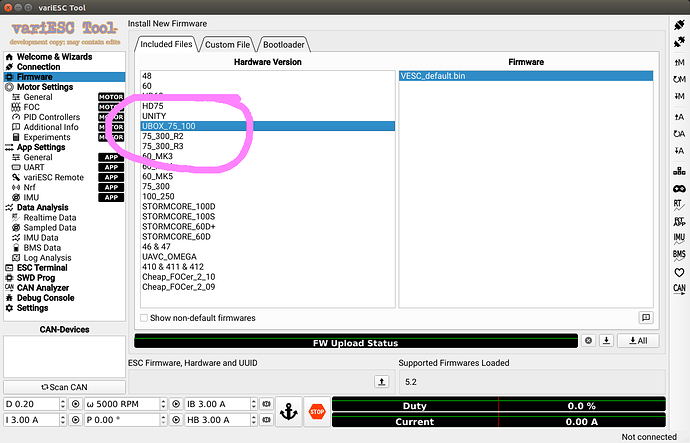
Task: Open Debug Console page
Action: [x=45, y=298]
